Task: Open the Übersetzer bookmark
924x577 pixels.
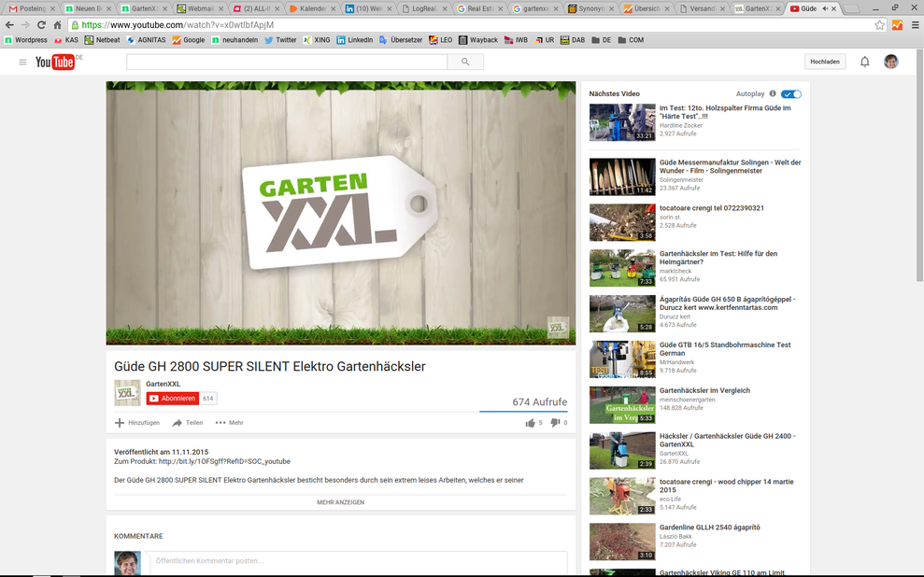Action: pos(401,40)
